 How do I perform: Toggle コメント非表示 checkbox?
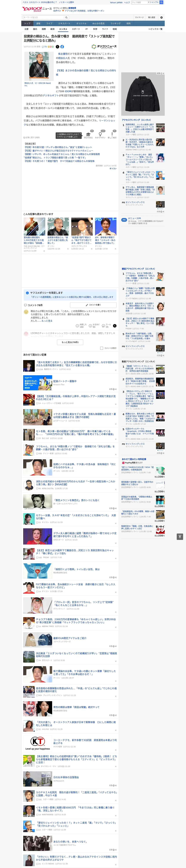pyautogui.click(x=102, y=348)
